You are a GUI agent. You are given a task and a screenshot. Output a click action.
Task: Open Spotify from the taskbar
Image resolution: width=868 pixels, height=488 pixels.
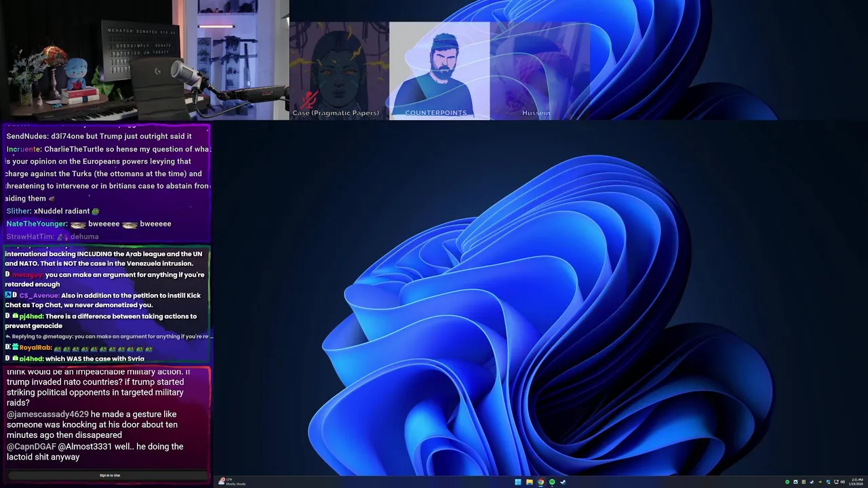[552, 483]
